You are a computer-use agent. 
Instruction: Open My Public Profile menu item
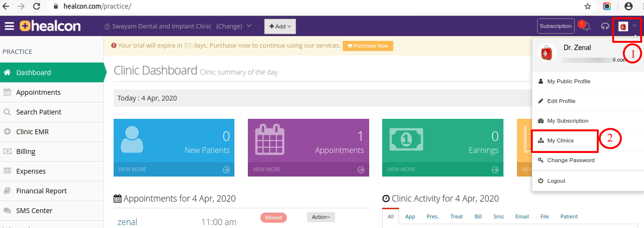tap(588, 81)
